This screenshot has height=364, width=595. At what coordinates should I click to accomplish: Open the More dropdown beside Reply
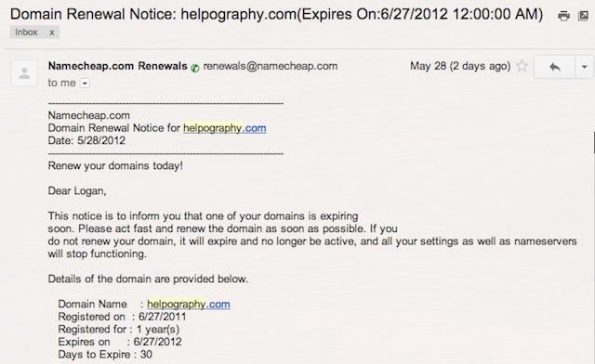click(x=585, y=67)
